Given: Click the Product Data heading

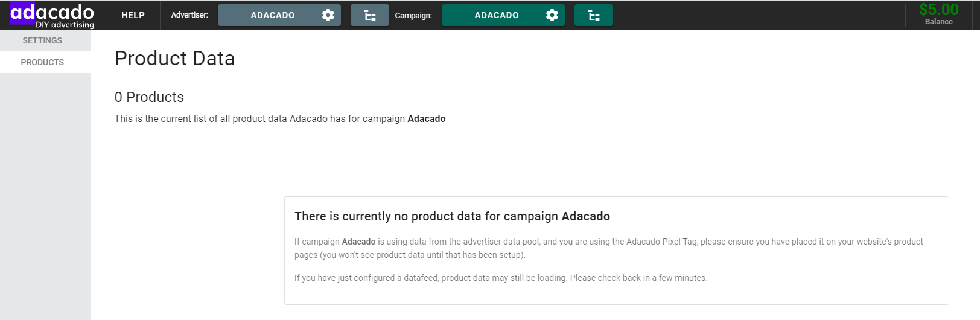Looking at the screenshot, I should coord(174,59).
